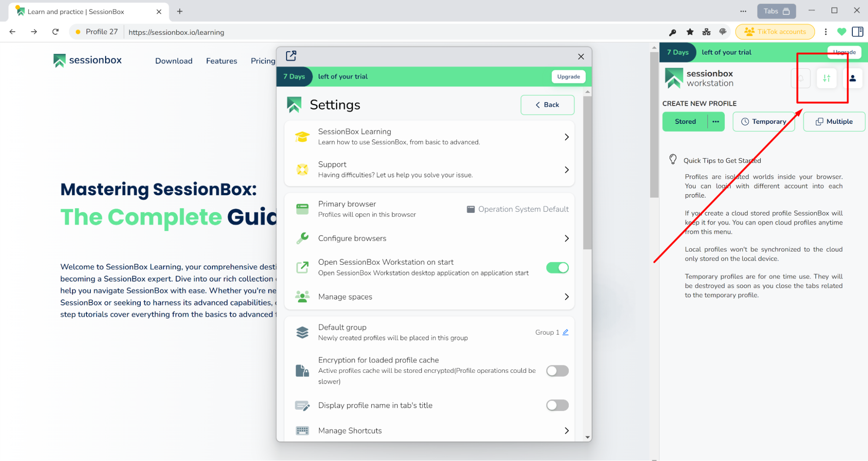This screenshot has height=461, width=868.
Task: Go forward with the browser arrow
Action: point(34,32)
